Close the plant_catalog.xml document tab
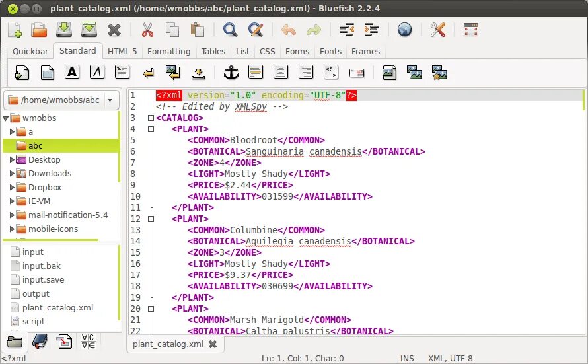 tap(213, 344)
